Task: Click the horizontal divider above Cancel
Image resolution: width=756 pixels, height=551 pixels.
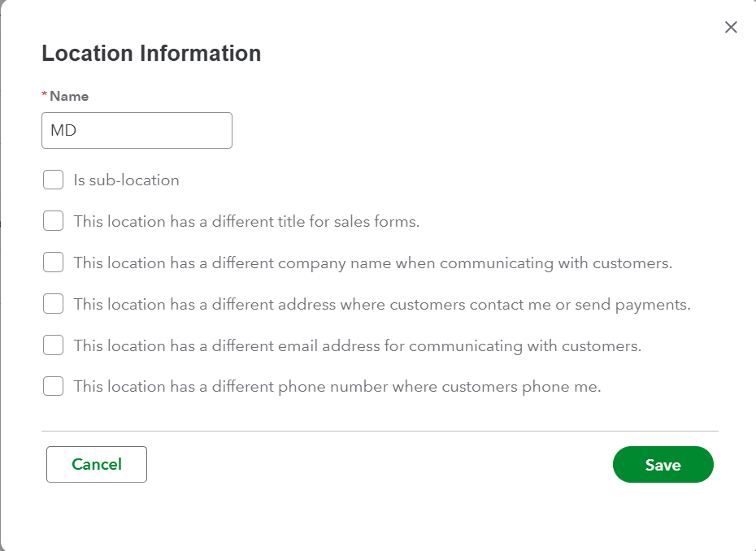Action: coord(380,431)
